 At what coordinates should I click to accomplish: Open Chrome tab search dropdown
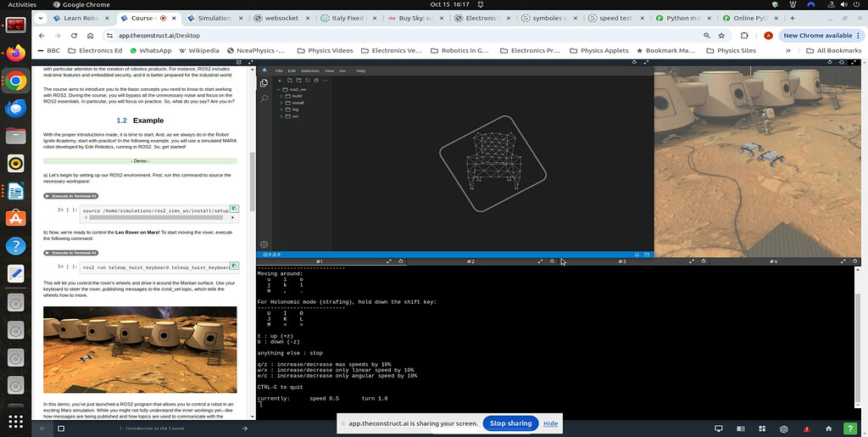pos(41,18)
